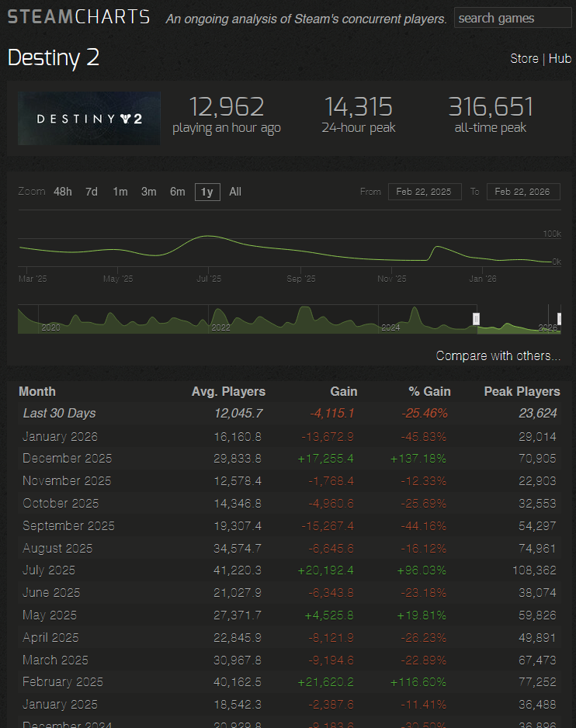Select the 48h zoom range
Image resolution: width=576 pixels, height=728 pixels.
click(63, 192)
